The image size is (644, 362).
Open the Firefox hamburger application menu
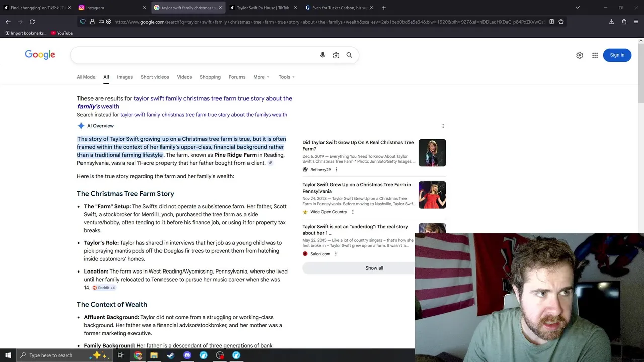pos(636,22)
